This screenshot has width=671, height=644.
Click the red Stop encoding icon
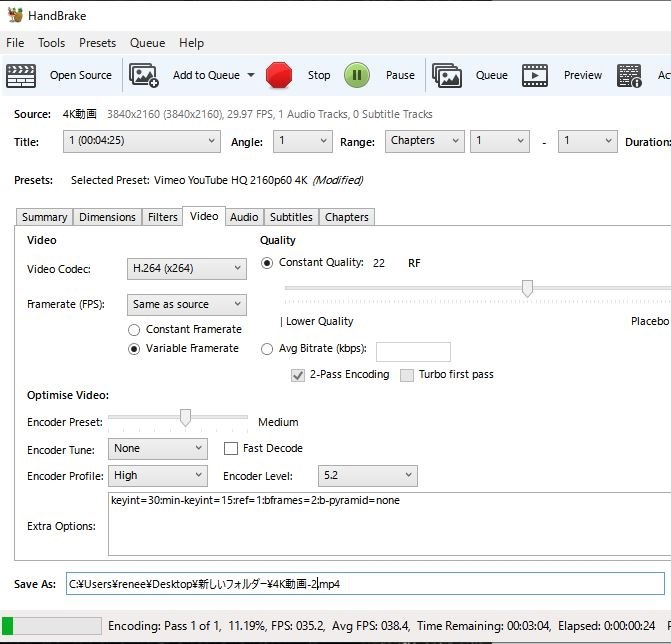pyautogui.click(x=279, y=75)
